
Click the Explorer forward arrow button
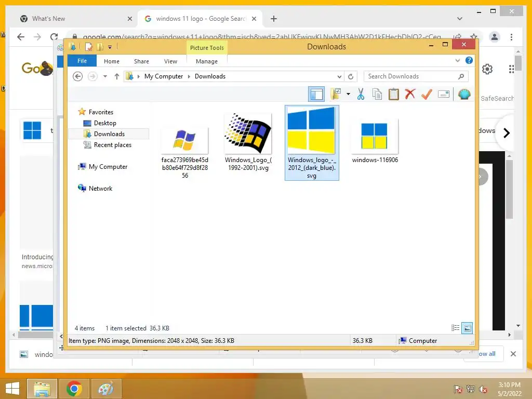pyautogui.click(x=92, y=76)
